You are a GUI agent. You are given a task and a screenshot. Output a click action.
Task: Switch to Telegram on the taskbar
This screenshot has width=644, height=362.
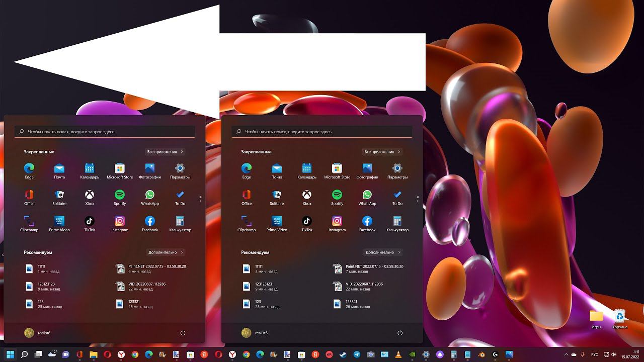pos(357,354)
